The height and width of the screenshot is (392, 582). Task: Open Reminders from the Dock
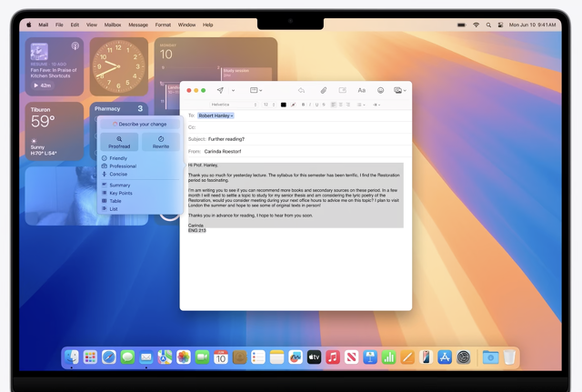point(258,357)
